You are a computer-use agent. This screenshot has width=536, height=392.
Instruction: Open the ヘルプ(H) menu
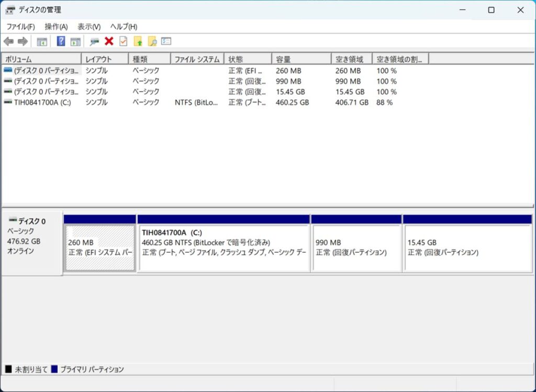(124, 27)
